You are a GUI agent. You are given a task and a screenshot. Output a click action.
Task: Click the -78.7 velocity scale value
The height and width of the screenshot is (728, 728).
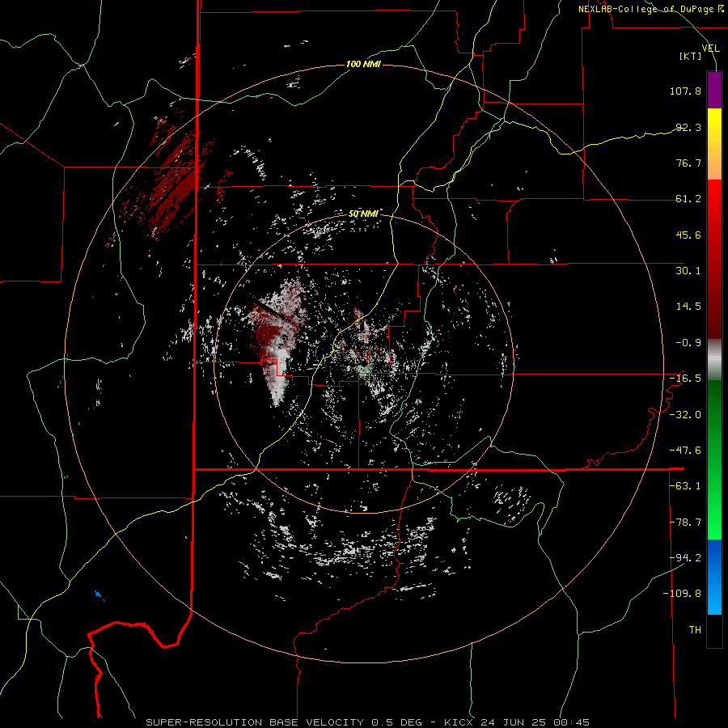click(x=685, y=523)
